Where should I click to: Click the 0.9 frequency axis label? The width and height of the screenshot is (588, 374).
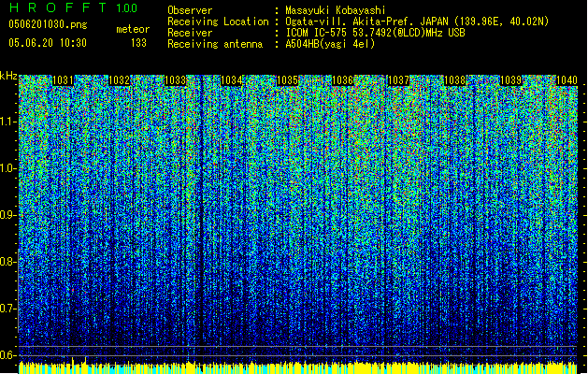point(8,214)
